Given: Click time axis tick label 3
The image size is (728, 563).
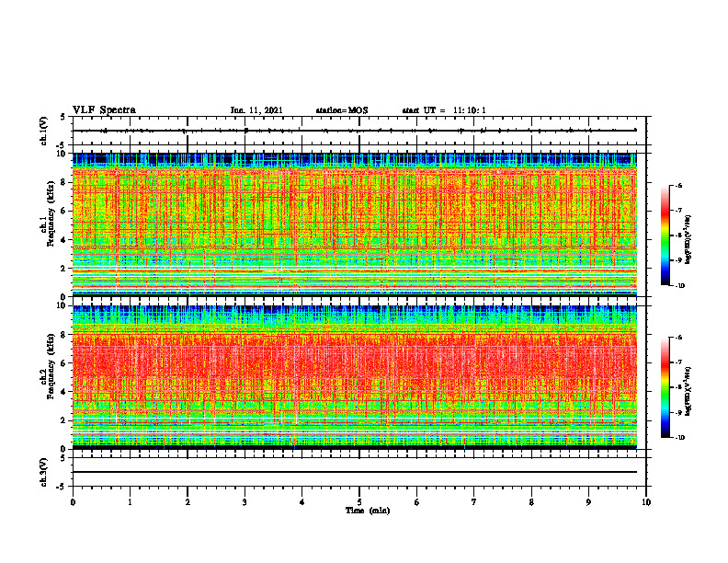Looking at the screenshot, I should [245, 502].
